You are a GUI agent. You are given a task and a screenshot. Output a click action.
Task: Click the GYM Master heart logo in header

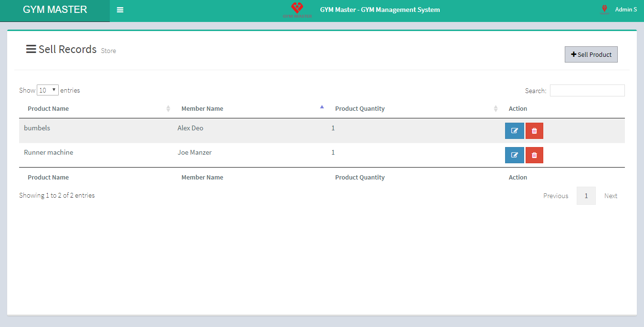click(297, 10)
